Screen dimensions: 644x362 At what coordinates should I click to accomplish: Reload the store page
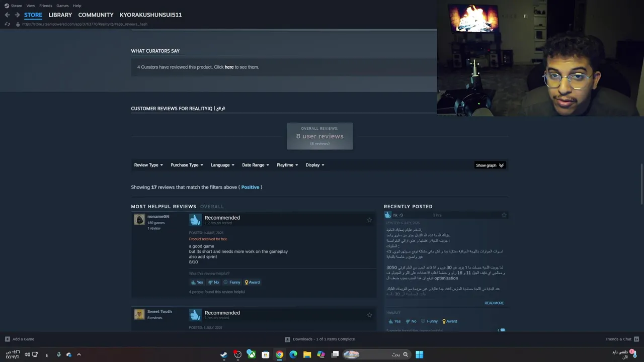tap(7, 24)
